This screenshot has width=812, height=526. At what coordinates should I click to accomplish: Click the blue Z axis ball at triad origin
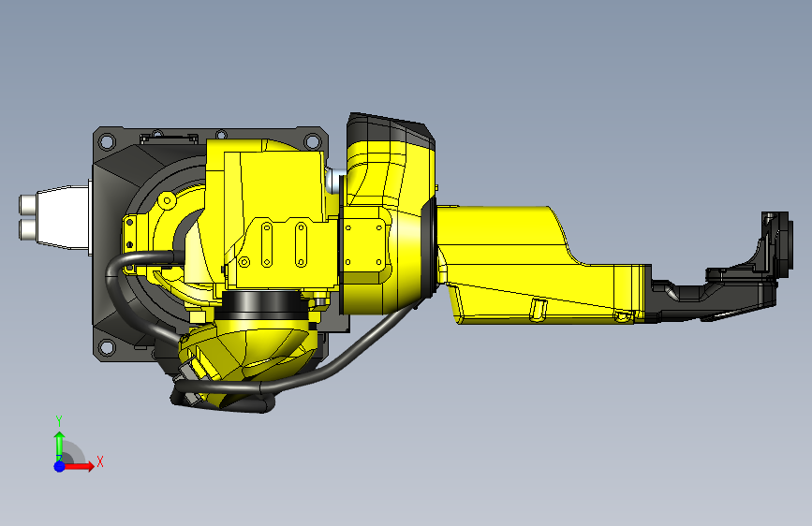tap(60, 466)
